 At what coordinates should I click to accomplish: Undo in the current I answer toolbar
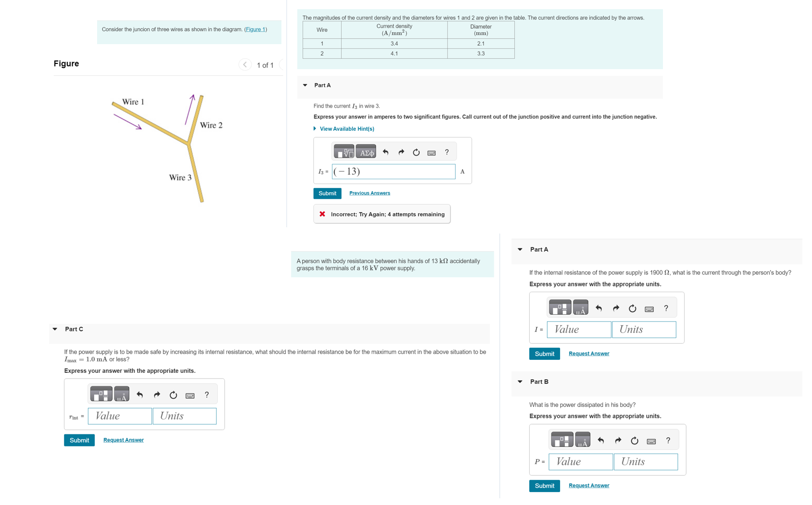coord(599,308)
